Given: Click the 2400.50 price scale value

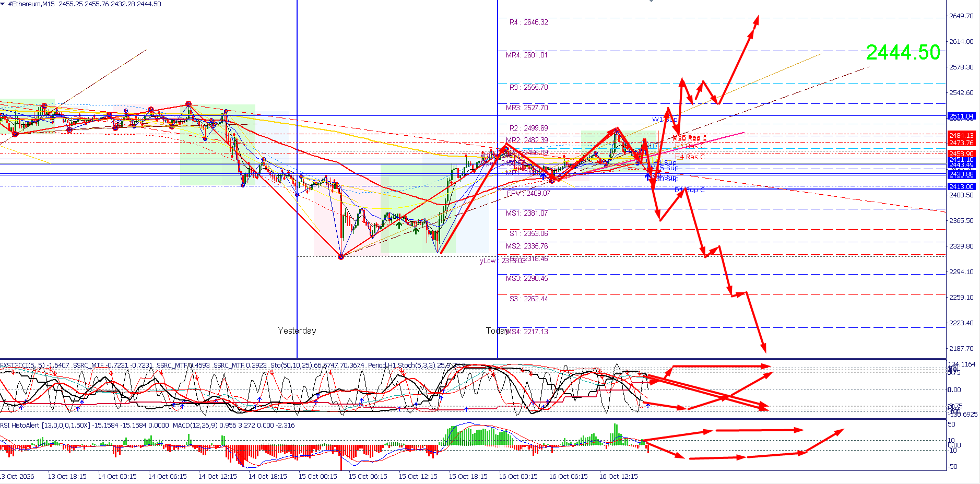Looking at the screenshot, I should point(961,195).
